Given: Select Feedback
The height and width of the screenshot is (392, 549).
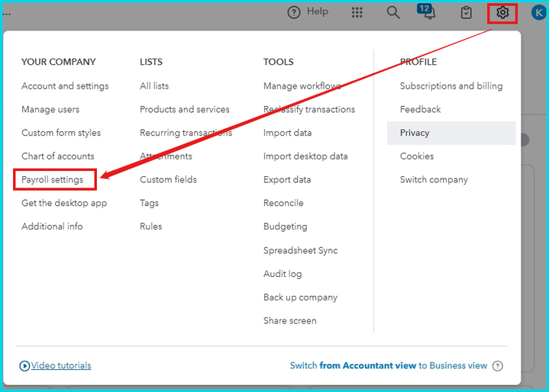Looking at the screenshot, I should 420,110.
